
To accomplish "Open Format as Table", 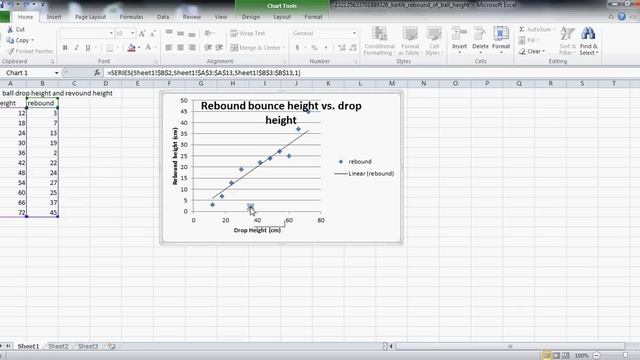I will pos(410,41).
